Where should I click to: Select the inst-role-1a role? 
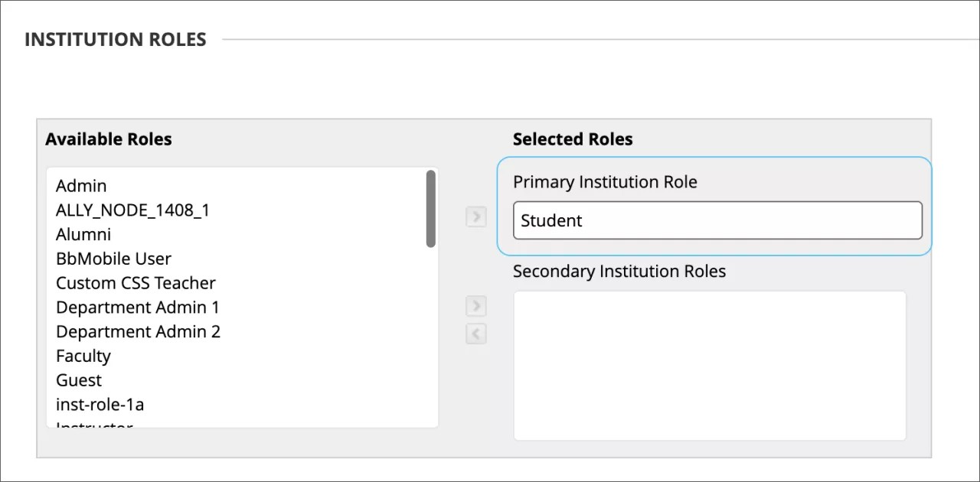(100, 404)
